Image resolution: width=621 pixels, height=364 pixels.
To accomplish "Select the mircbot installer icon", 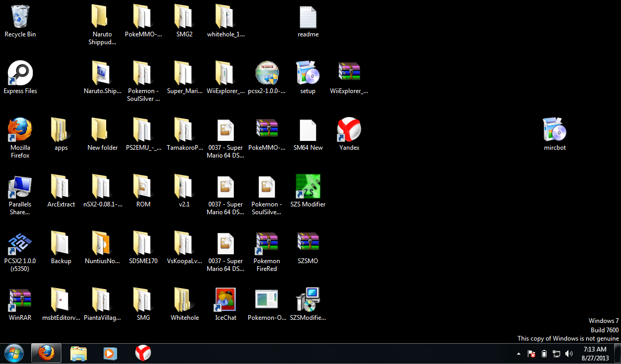I will (554, 130).
